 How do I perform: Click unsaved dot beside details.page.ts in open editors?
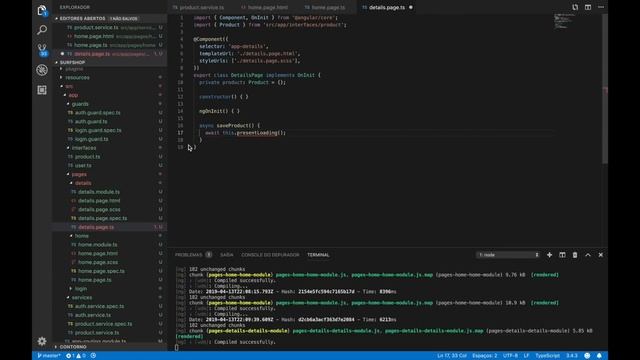pyautogui.click(x=62, y=53)
